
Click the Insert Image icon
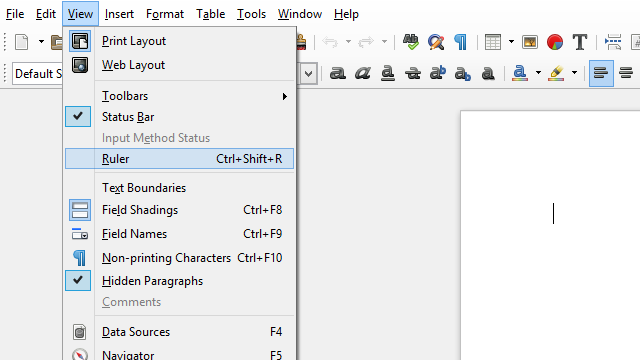pos(530,42)
